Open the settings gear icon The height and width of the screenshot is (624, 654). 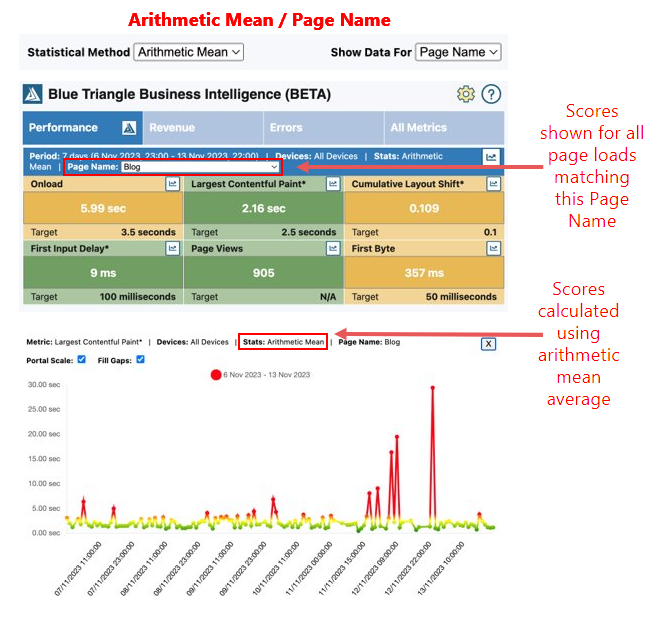click(465, 94)
